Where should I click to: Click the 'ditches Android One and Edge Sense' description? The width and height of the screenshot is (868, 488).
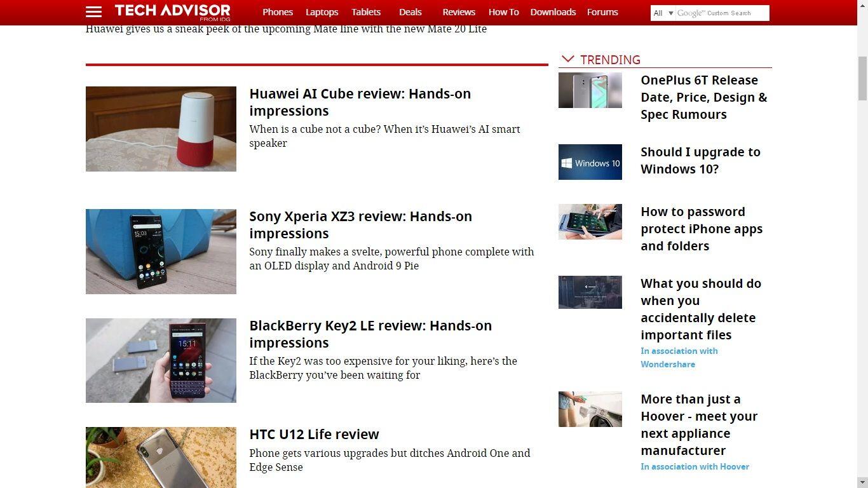pos(390,460)
